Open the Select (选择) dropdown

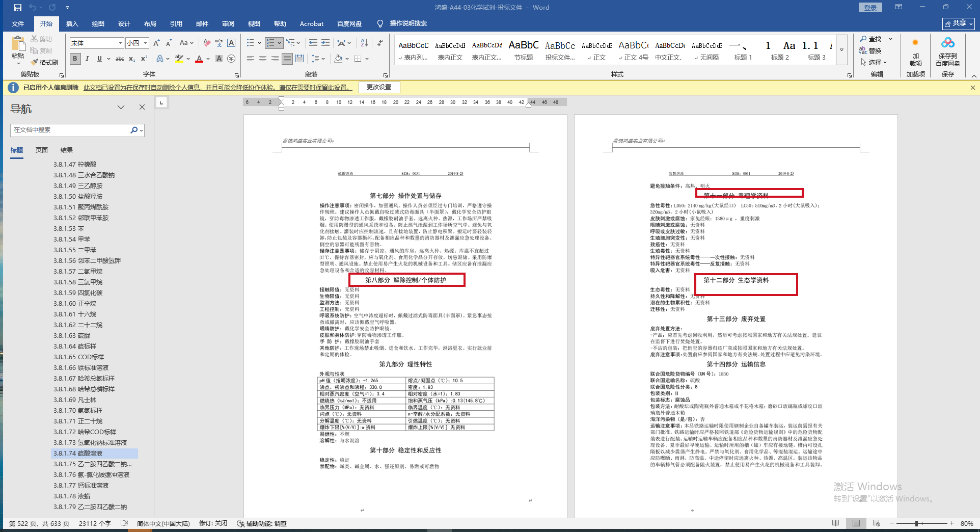[874, 62]
